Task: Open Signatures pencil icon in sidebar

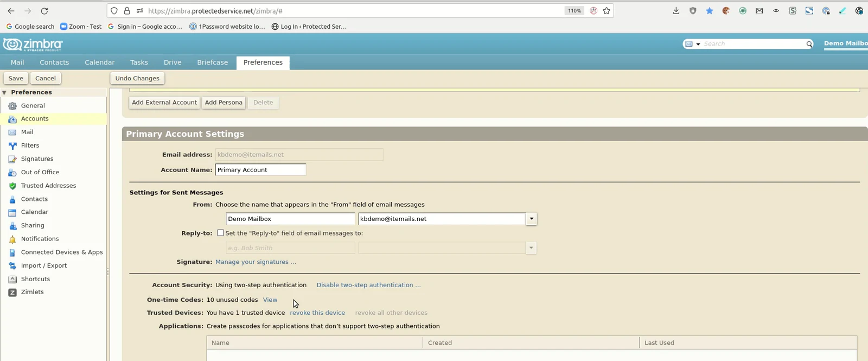Action: click(x=12, y=159)
